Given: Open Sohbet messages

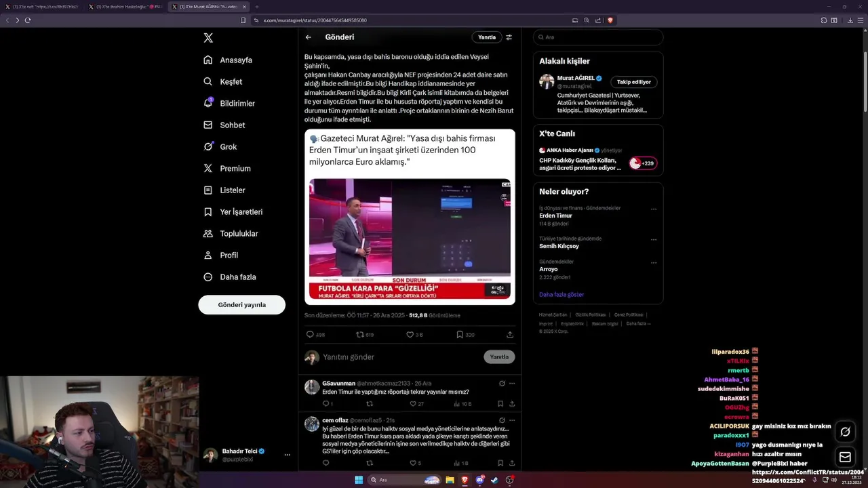Looking at the screenshot, I should (224, 125).
